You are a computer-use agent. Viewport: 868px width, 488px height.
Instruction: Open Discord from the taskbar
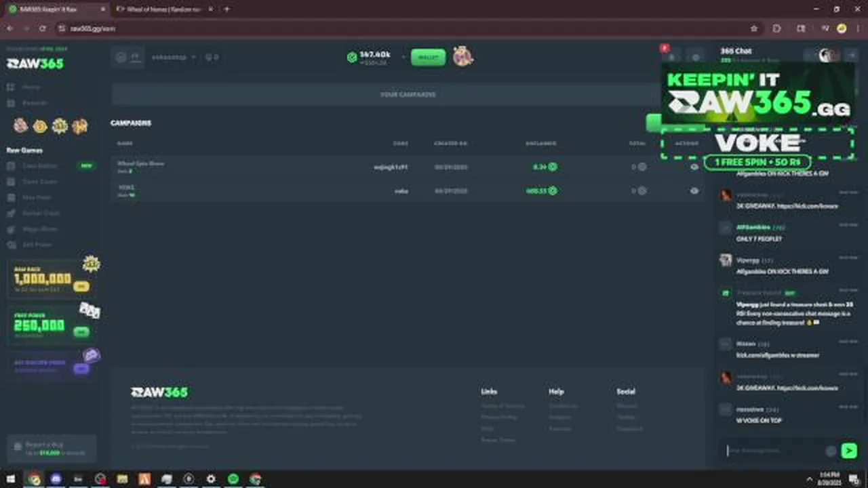tap(56, 479)
